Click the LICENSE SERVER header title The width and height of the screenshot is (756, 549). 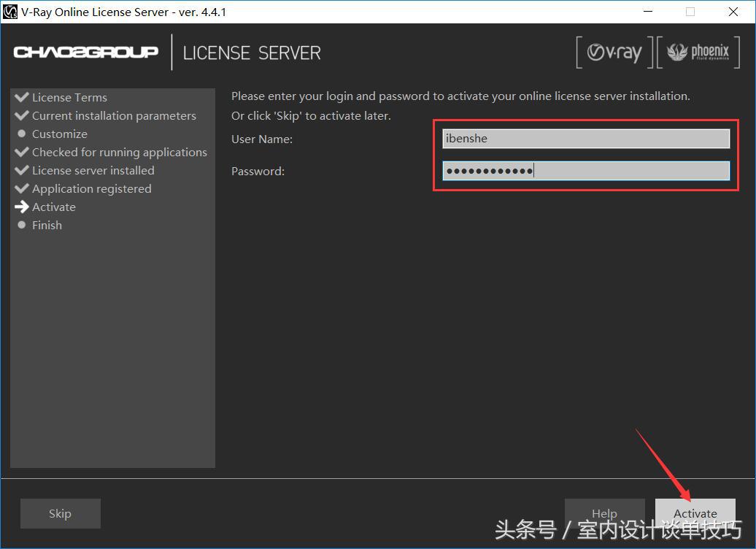(x=252, y=53)
